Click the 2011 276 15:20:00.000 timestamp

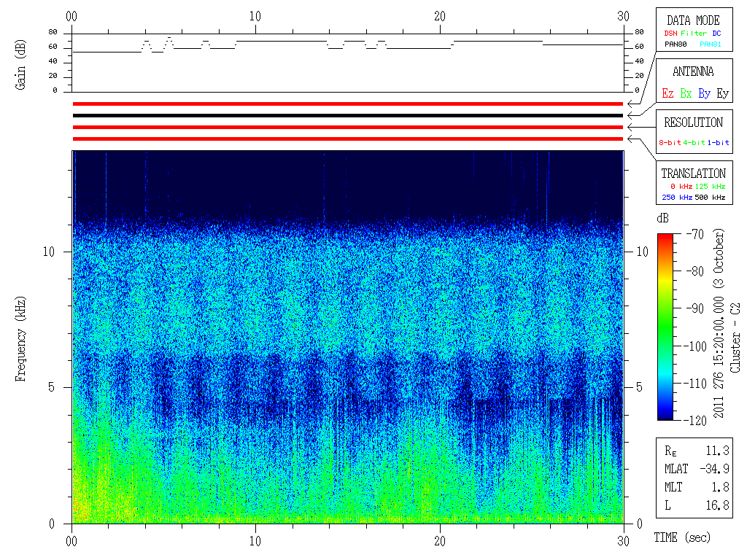(719, 357)
